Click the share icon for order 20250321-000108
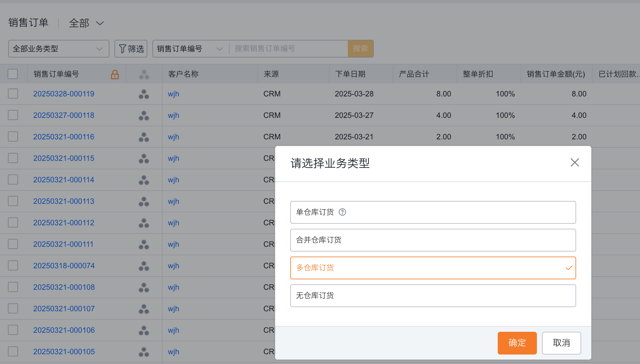 (144, 288)
